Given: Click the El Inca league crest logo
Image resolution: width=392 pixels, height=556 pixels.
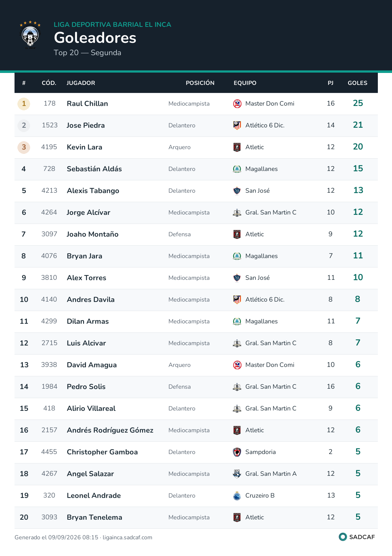Looking at the screenshot, I should 30,35.
